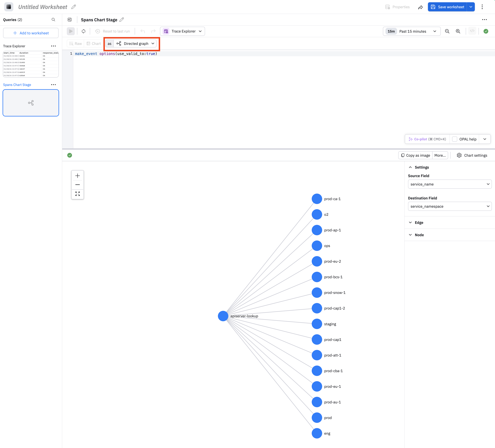Click the Add to worksheet button
Image resolution: width=495 pixels, height=448 pixels.
(31, 33)
